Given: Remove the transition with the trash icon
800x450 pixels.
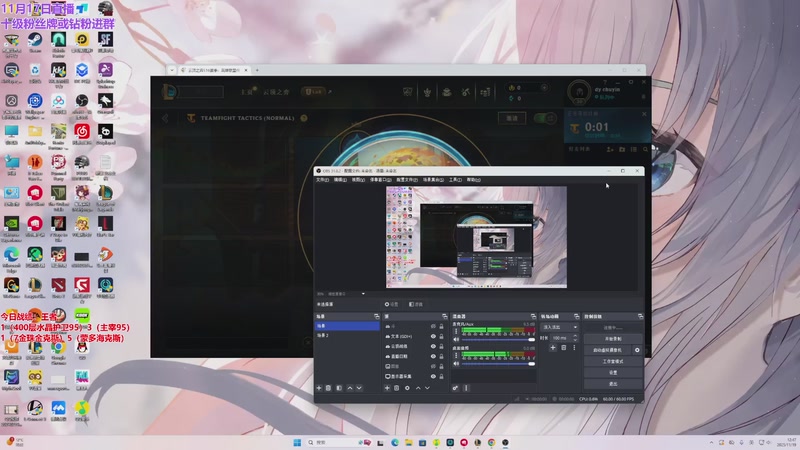Looking at the screenshot, I should [564, 347].
